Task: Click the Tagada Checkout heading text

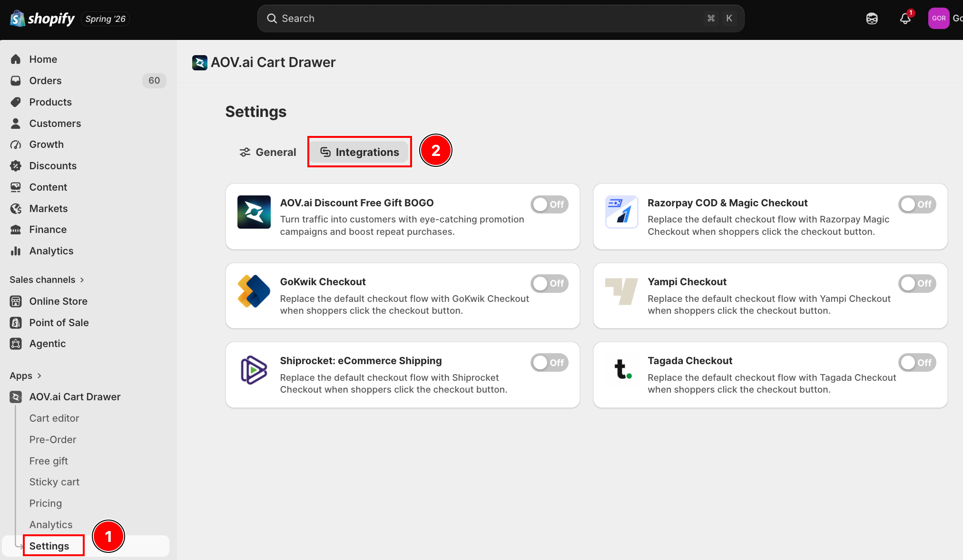Action: (690, 361)
